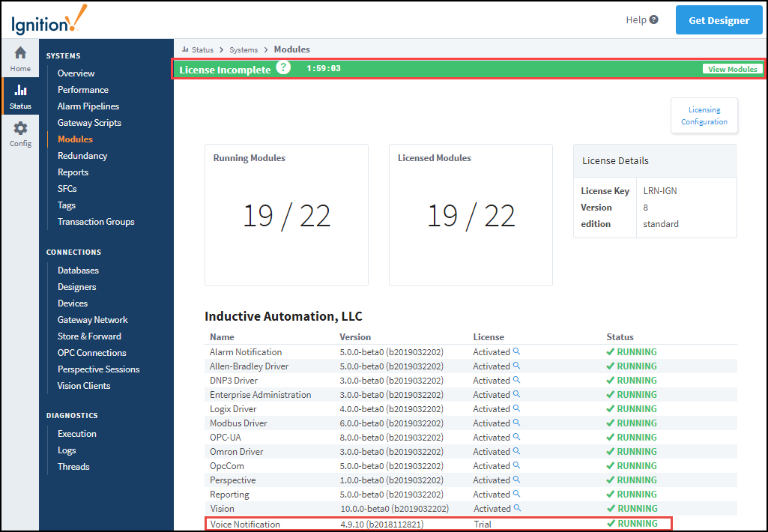
Task: Click magnifier icon for Logix Driver license
Action: [516, 408]
